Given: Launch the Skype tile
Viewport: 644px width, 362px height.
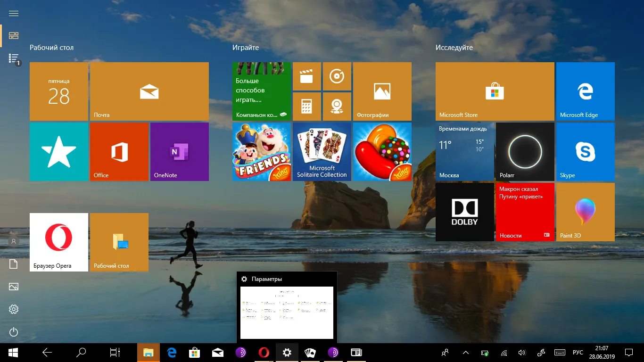Looking at the screenshot, I should pos(586,152).
